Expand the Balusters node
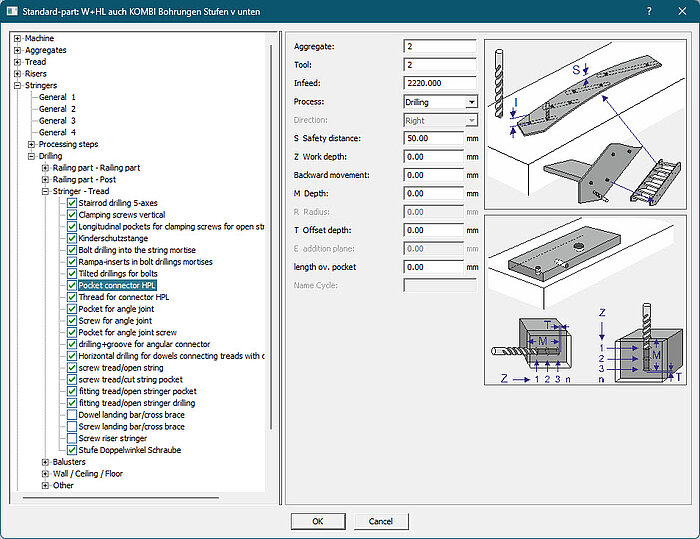 click(x=45, y=462)
